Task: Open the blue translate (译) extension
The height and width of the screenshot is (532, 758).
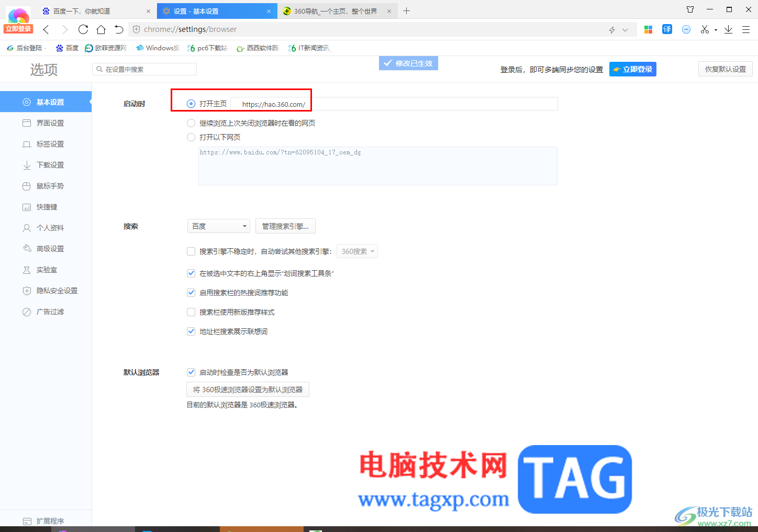Action: 667,29
